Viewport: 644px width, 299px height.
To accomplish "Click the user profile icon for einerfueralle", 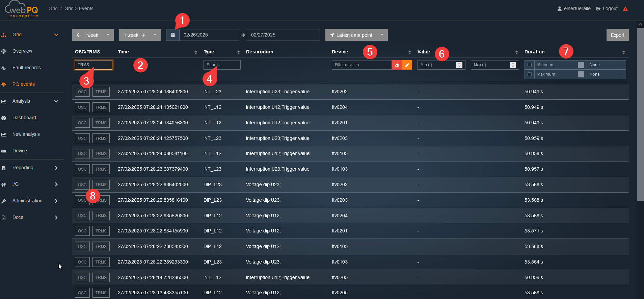I will pyautogui.click(x=559, y=9).
